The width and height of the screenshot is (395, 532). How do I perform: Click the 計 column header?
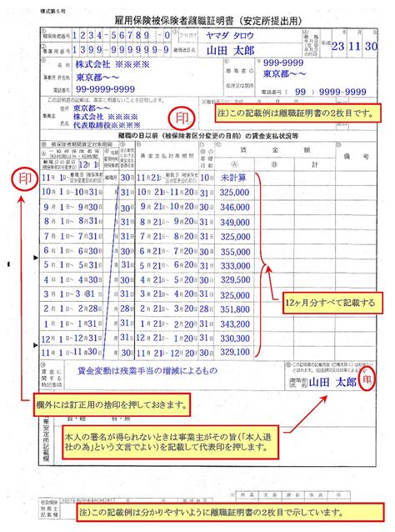coord(315,164)
